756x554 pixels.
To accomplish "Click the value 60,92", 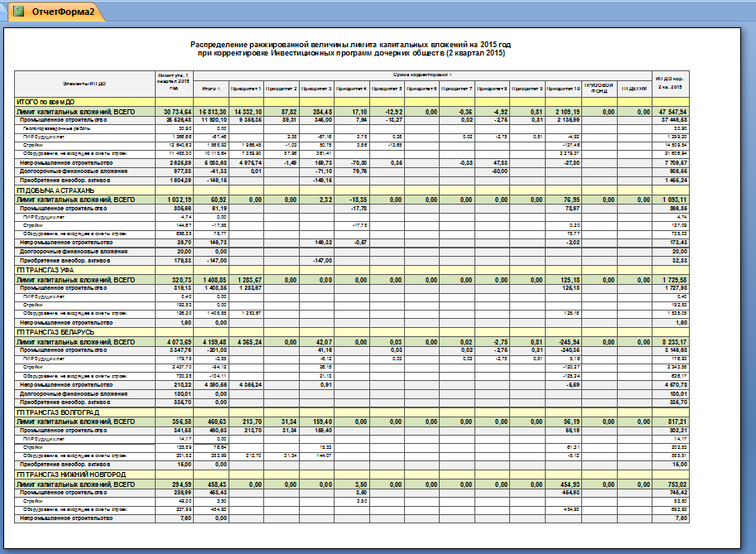I will coord(219,200).
